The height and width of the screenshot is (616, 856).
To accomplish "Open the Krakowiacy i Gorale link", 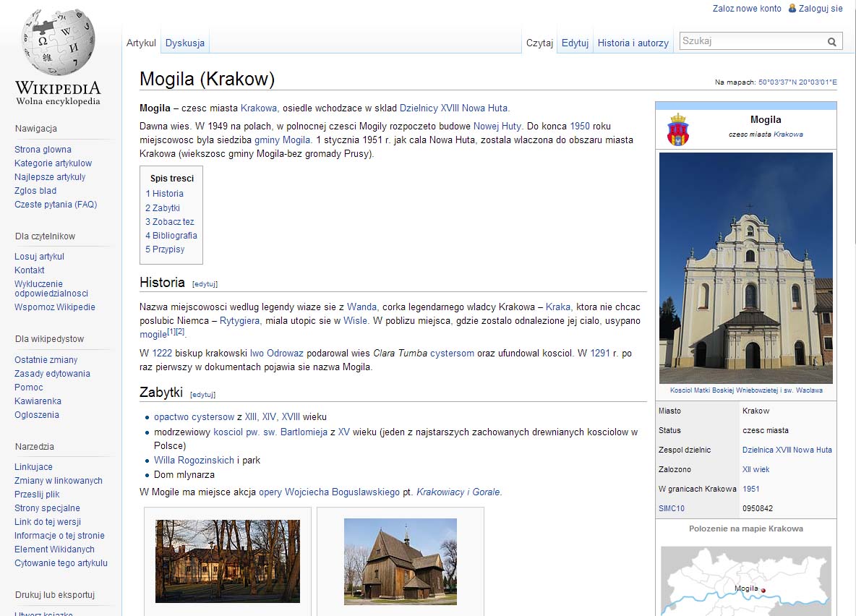I will 458,492.
